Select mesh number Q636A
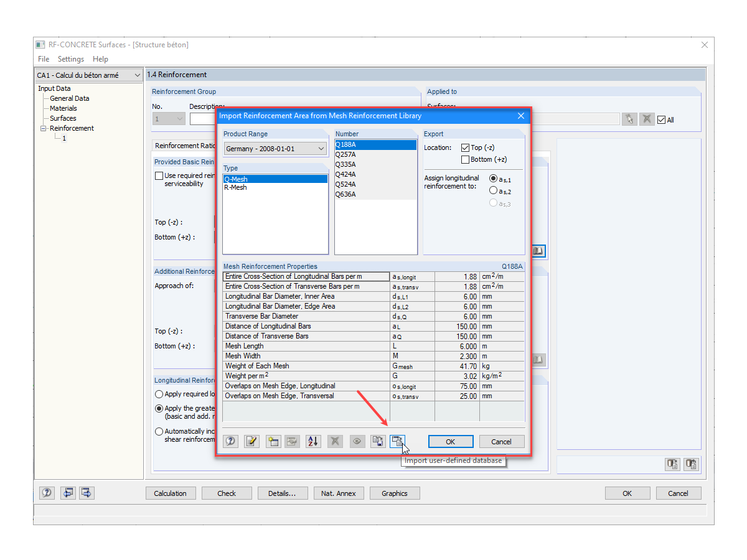The width and height of the screenshot is (747, 560). [375, 194]
